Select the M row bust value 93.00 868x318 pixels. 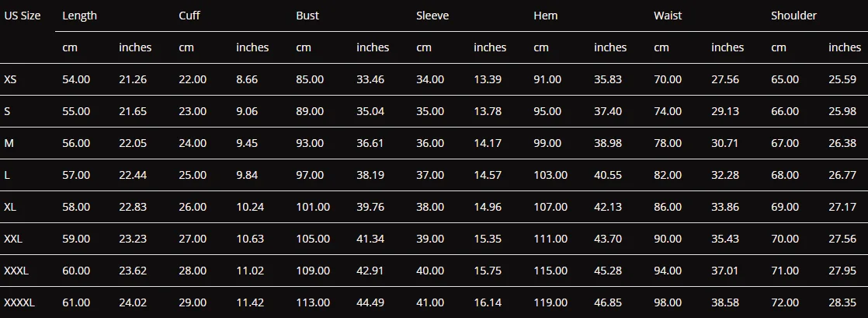(310, 144)
